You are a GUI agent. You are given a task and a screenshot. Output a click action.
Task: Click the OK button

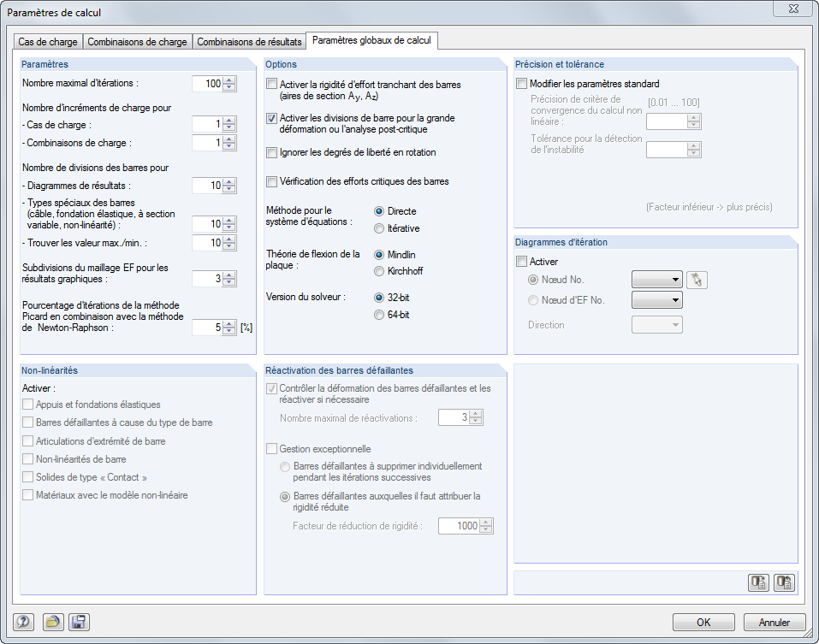pyautogui.click(x=703, y=622)
